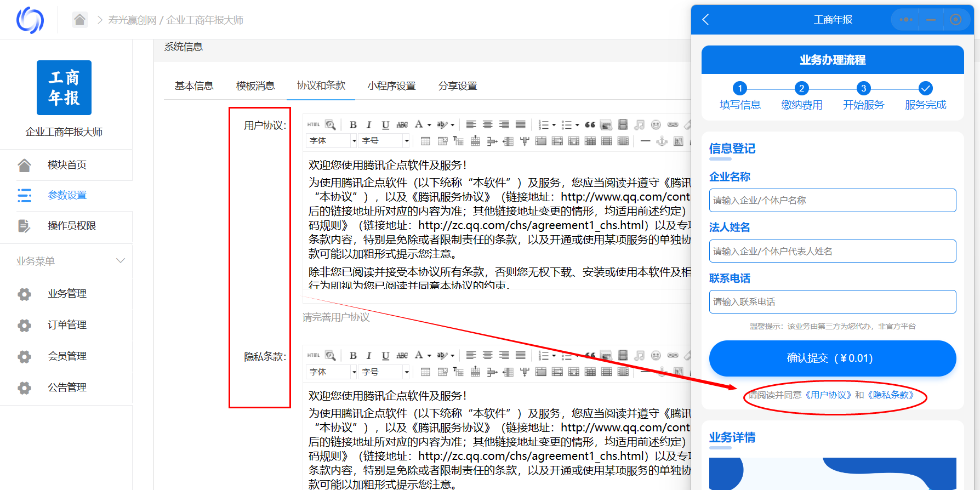980x490 pixels.
Task: Switch to the 小程序设置 tab
Action: click(391, 86)
